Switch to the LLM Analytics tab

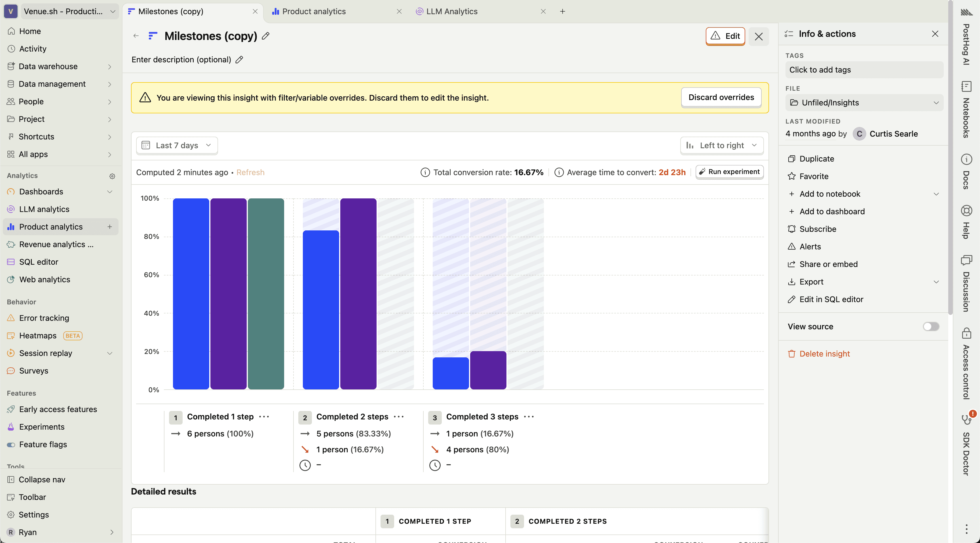[451, 11]
